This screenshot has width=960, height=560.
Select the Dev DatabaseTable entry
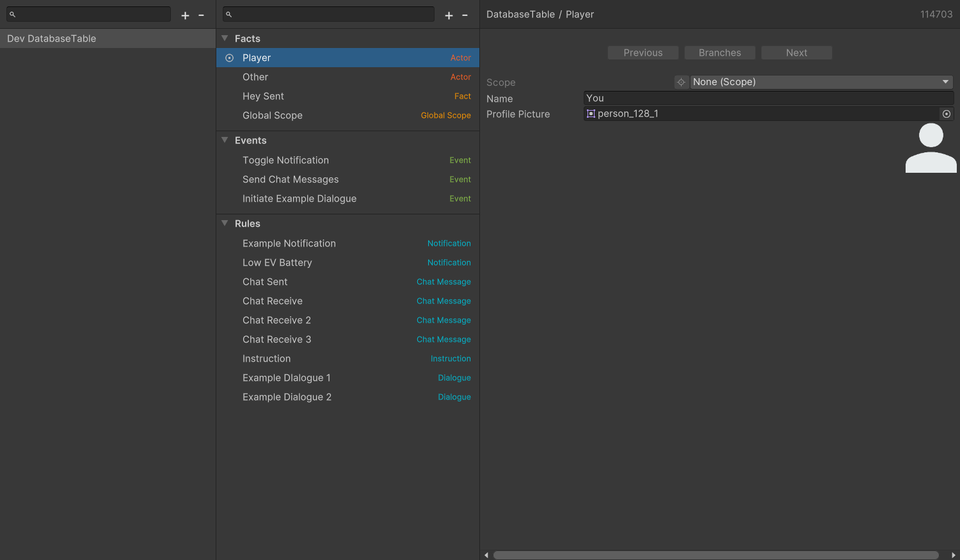(x=108, y=38)
